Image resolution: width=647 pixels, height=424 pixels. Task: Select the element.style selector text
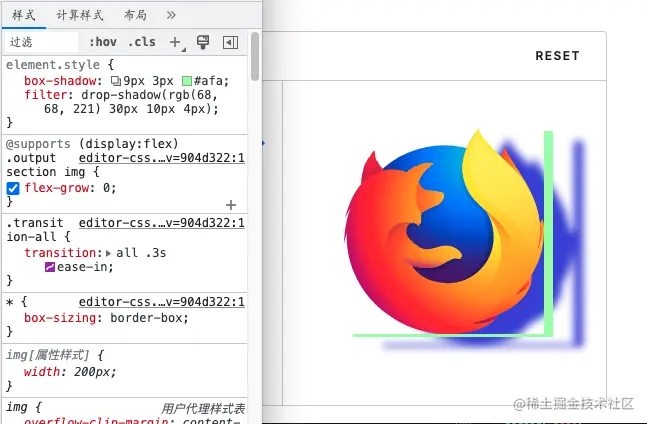click(53, 65)
